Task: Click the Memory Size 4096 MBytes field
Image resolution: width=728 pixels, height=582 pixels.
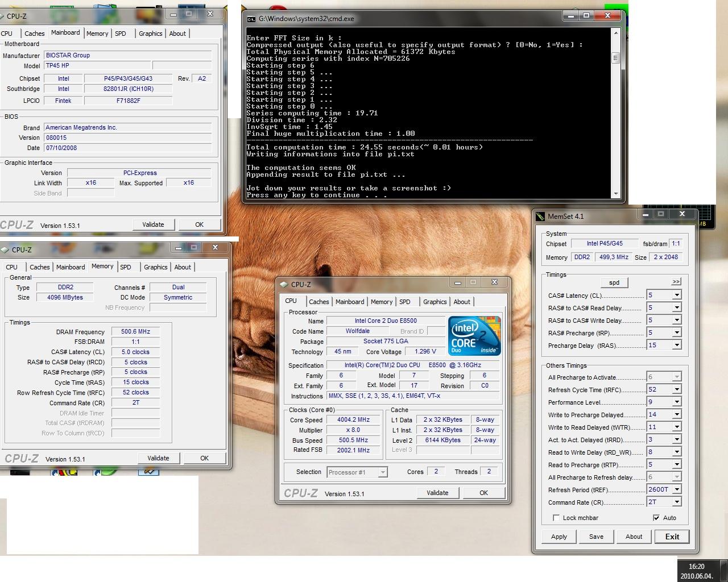Action: tap(65, 297)
